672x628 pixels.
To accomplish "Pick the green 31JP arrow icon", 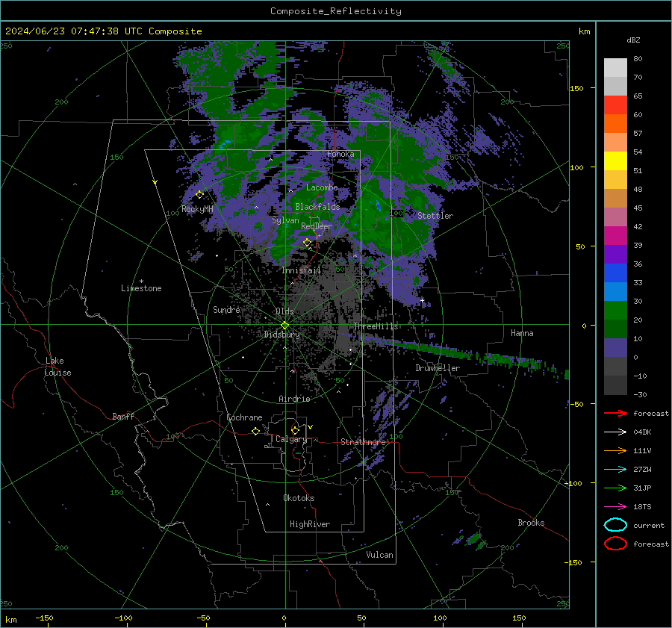I will pyautogui.click(x=615, y=488).
